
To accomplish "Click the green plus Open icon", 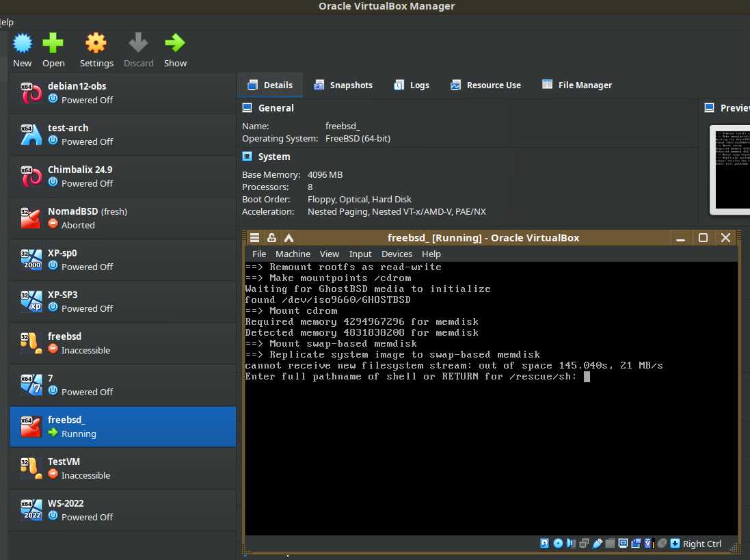I will point(53,43).
